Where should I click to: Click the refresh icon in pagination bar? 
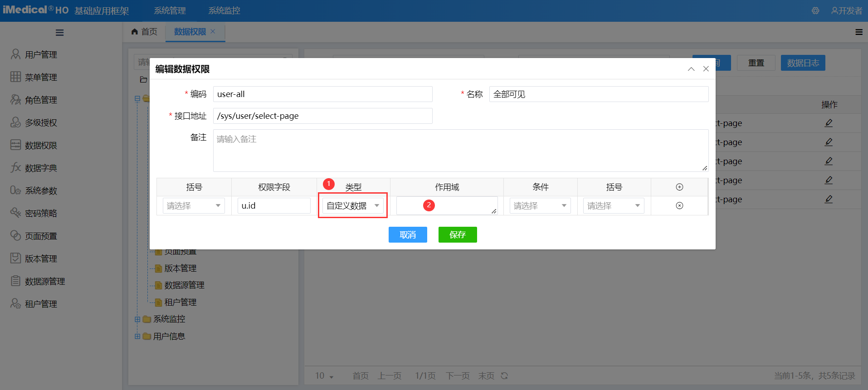tap(504, 376)
